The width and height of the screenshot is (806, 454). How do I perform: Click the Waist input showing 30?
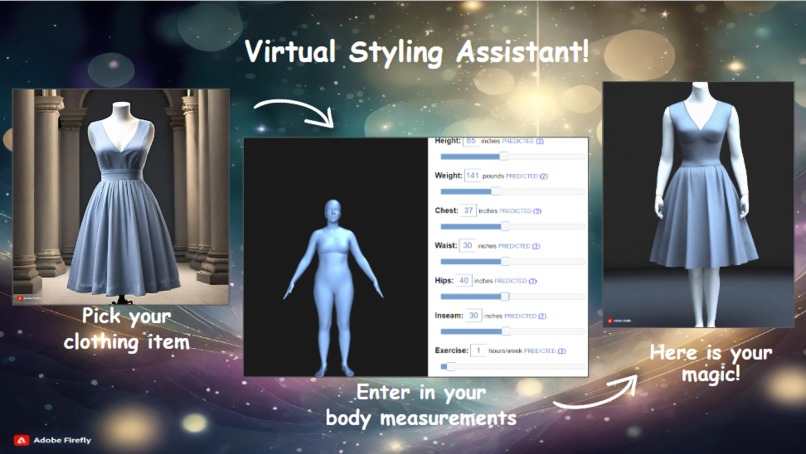click(467, 245)
